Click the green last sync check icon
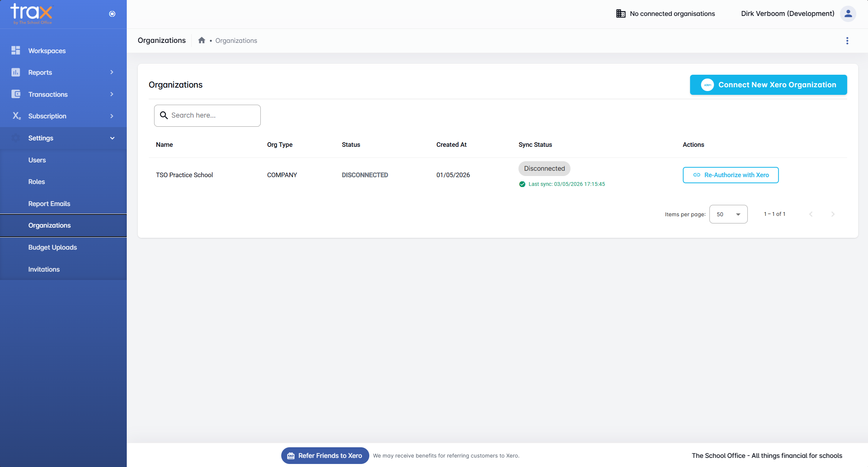868x467 pixels. [x=522, y=184]
